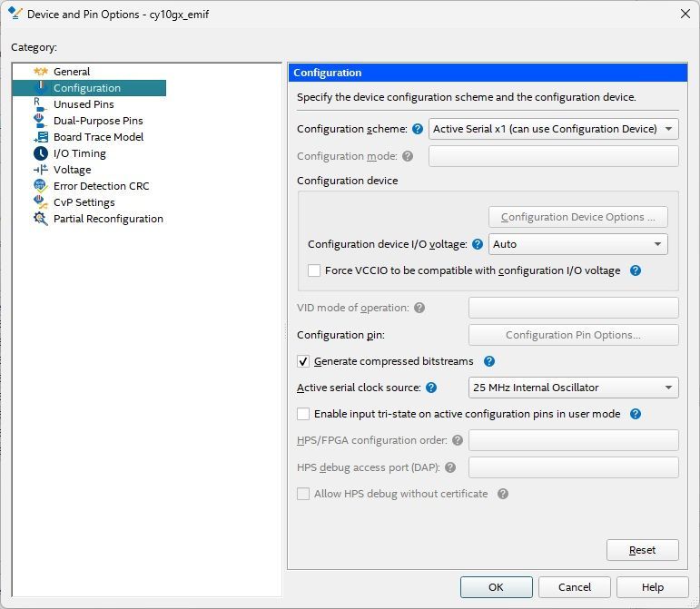Open help for Allow HPS debug certificate

tap(503, 494)
